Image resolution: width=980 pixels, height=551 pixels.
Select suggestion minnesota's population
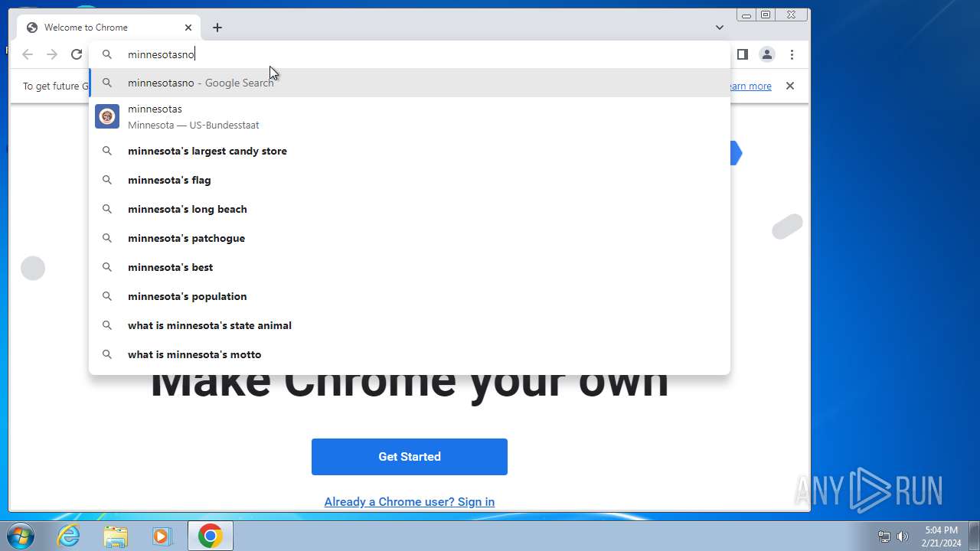410,296
